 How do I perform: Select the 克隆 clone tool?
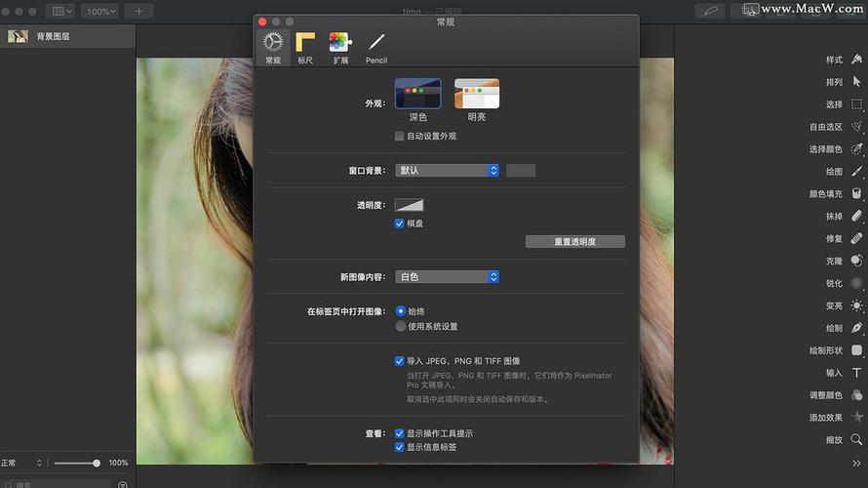(856, 261)
